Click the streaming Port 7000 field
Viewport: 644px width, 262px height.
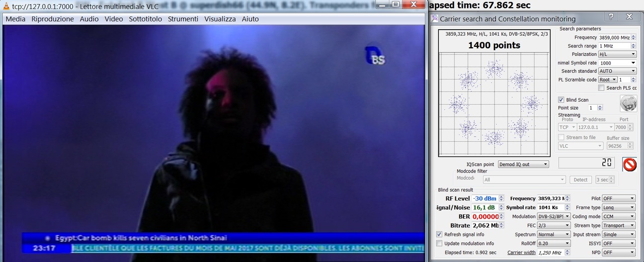click(624, 127)
